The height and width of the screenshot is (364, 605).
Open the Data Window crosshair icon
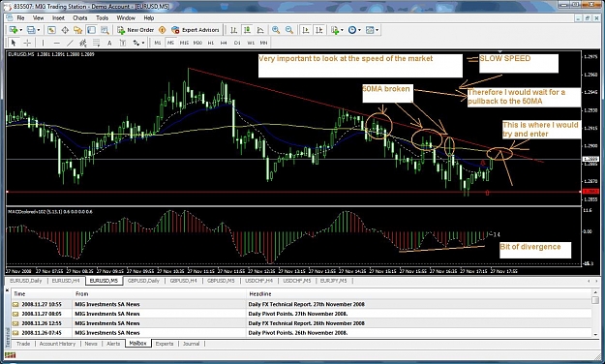pos(65,30)
